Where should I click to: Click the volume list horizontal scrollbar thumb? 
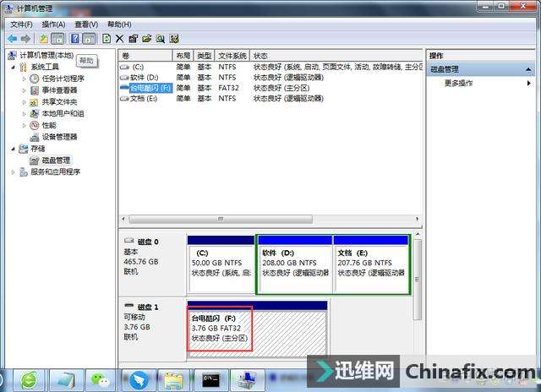pyautogui.click(x=221, y=219)
